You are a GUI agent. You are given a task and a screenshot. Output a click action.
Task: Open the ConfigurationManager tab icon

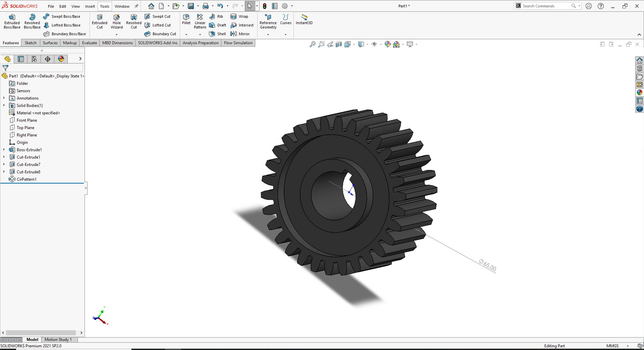click(x=34, y=59)
